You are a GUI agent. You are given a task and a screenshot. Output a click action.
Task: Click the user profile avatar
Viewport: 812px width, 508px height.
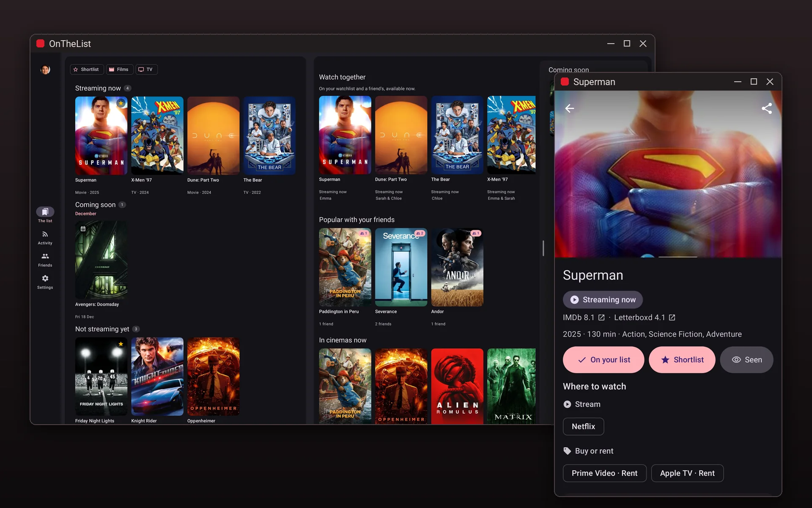45,69
